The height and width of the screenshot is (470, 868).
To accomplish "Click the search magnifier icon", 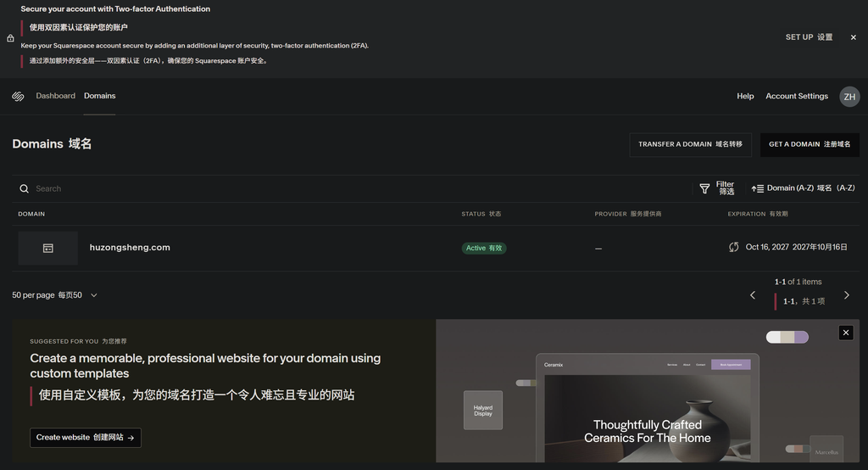I will 25,189.
